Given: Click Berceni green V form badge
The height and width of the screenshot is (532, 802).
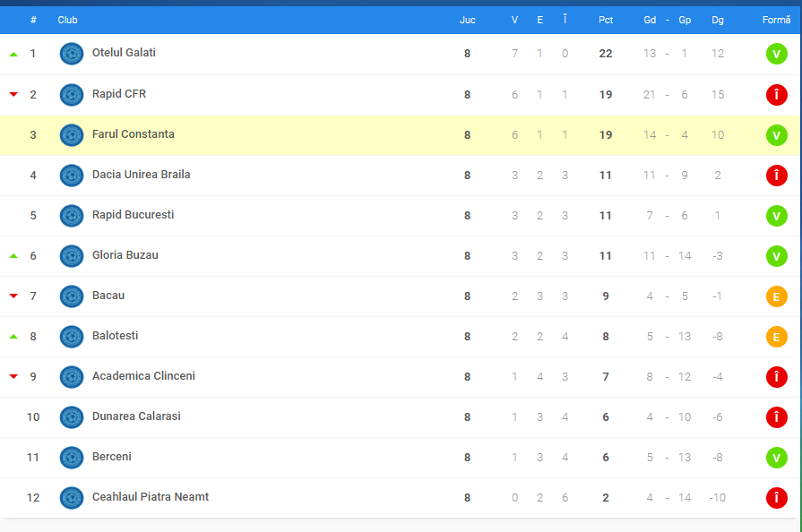Looking at the screenshot, I should pyautogui.click(x=776, y=458).
